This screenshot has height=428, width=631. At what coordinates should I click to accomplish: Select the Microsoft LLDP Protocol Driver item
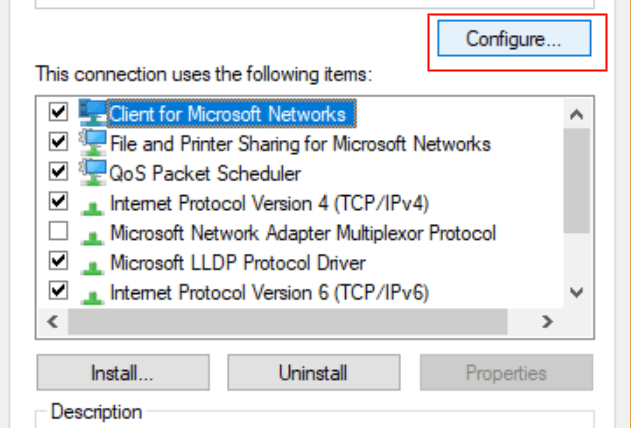point(237,263)
